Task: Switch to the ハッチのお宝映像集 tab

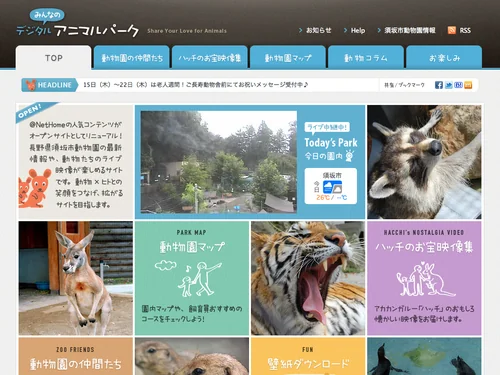Action: [210, 58]
